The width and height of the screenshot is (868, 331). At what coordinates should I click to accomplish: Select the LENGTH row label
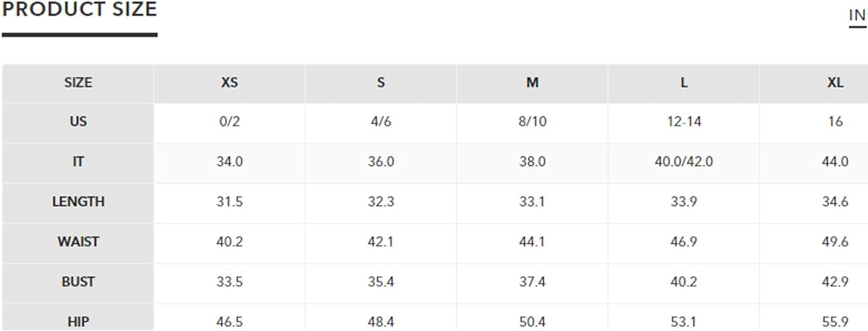point(78,202)
